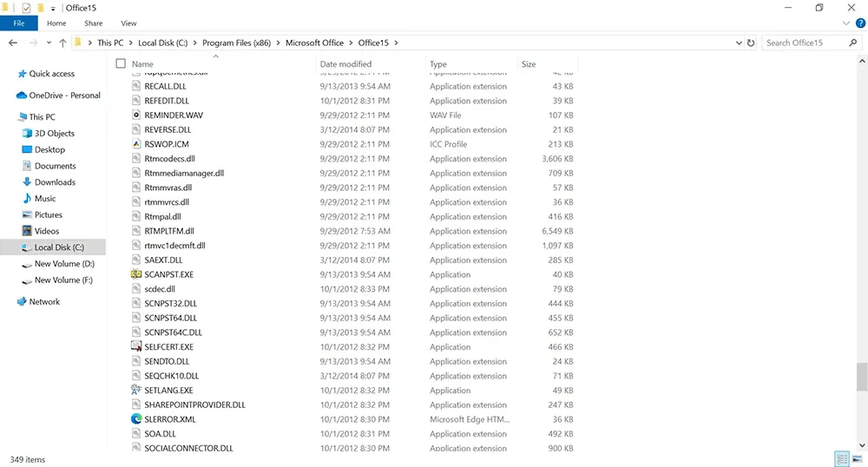
Task: Select 3D Objects folder icon
Action: (27, 134)
